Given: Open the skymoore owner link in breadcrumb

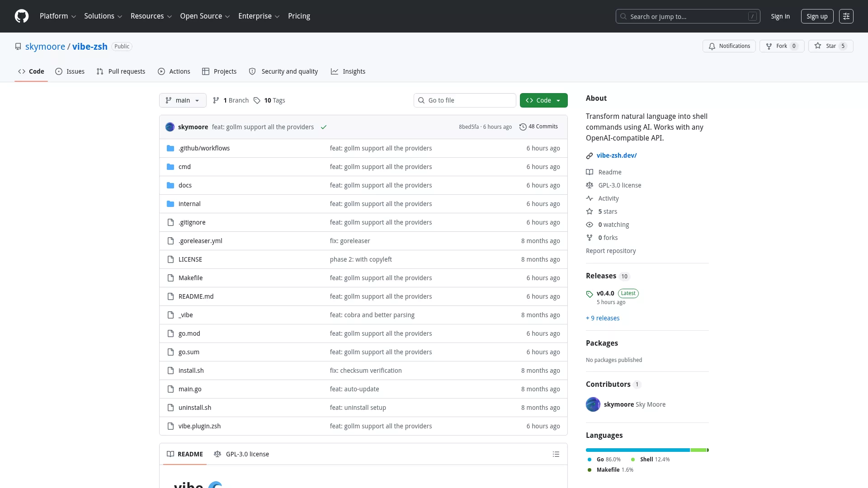Looking at the screenshot, I should click(x=45, y=47).
